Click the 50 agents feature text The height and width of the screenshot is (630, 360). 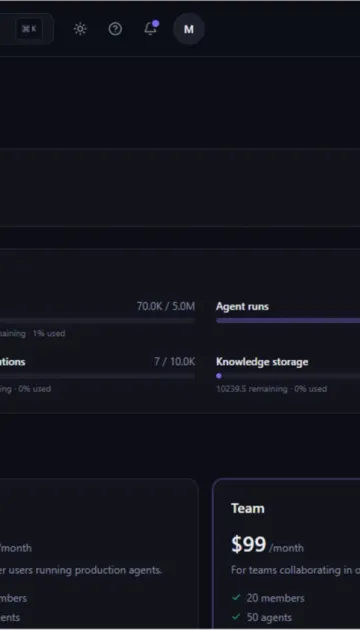269,617
